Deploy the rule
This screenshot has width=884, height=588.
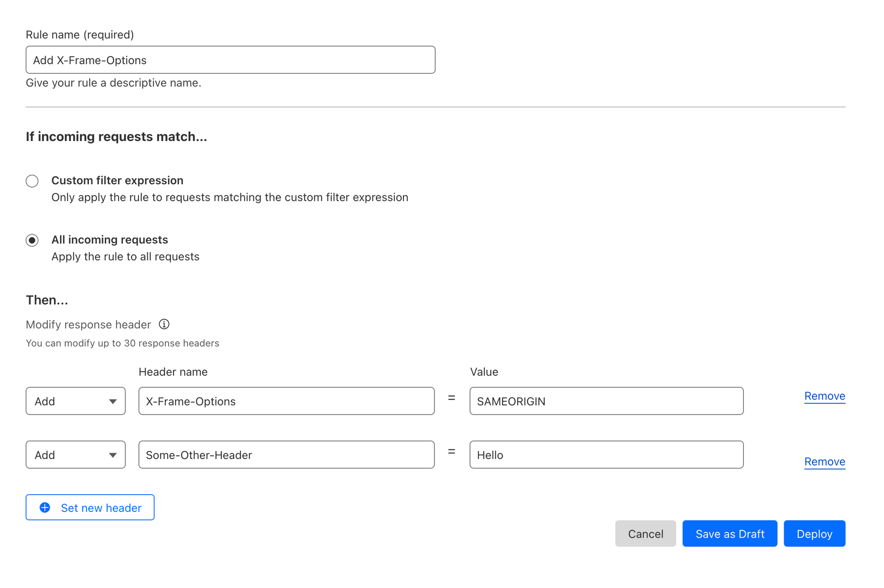(814, 534)
